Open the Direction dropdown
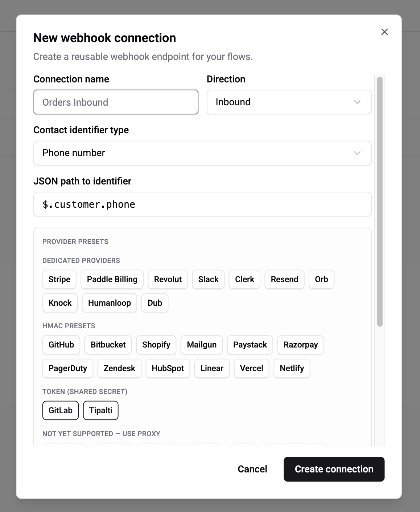Viewport: 420px width, 512px height. click(288, 102)
